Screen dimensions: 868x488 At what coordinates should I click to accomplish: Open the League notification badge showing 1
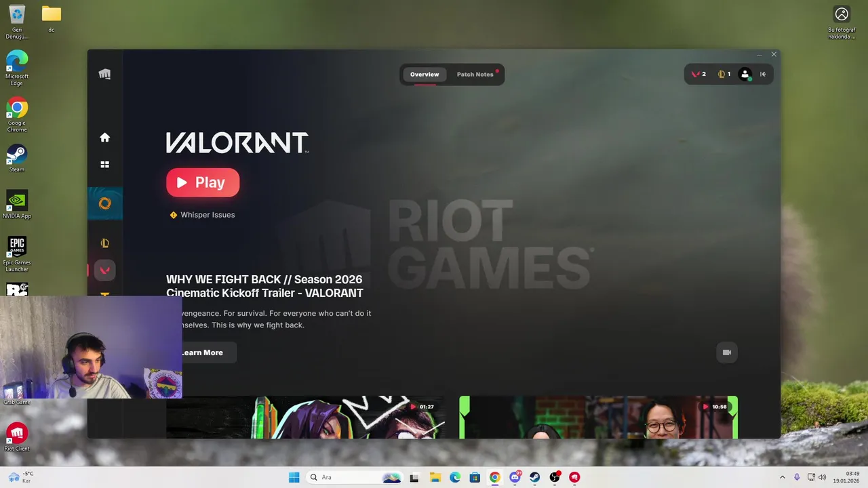click(724, 74)
